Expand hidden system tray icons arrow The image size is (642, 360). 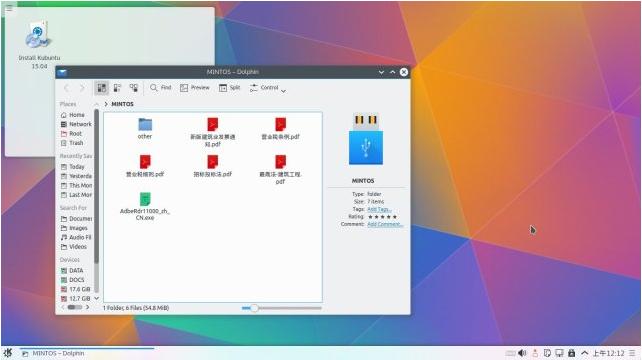point(584,353)
